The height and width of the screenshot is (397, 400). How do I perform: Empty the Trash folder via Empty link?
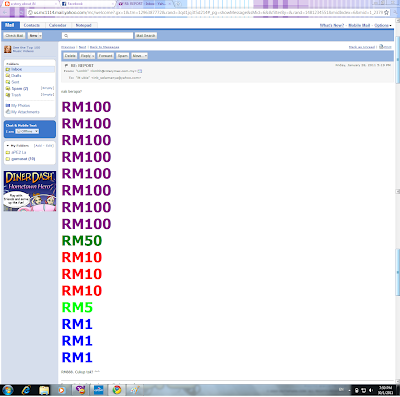(x=47, y=95)
